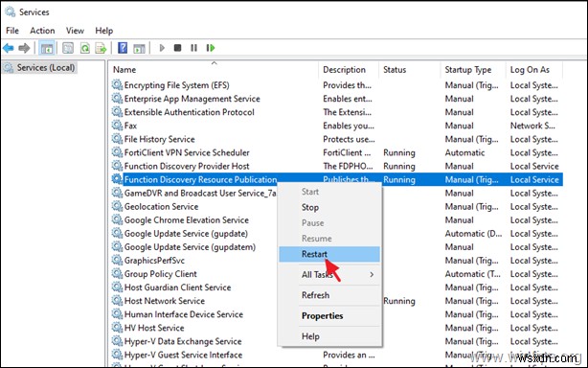Click Network S... log-on cell for Fax
This screenshot has height=368, width=588.
pyautogui.click(x=532, y=126)
